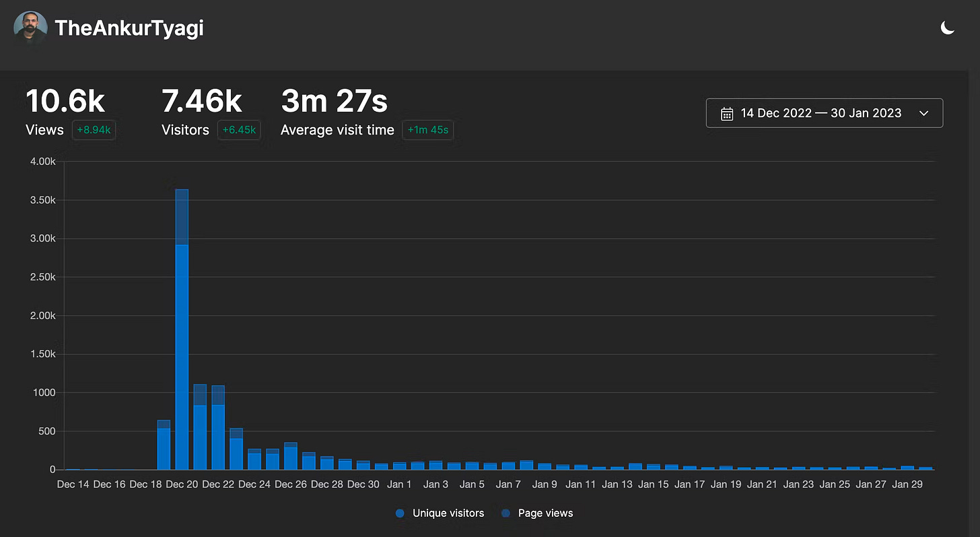
Task: Click the TheAnkurTyagi blog title
Action: pyautogui.click(x=129, y=28)
